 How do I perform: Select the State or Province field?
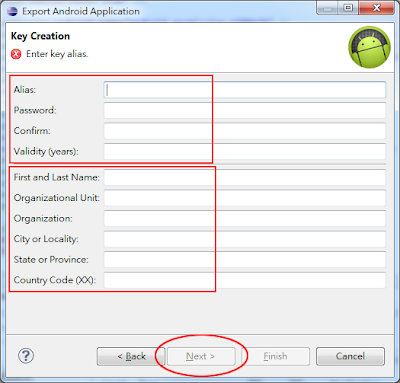click(x=245, y=260)
